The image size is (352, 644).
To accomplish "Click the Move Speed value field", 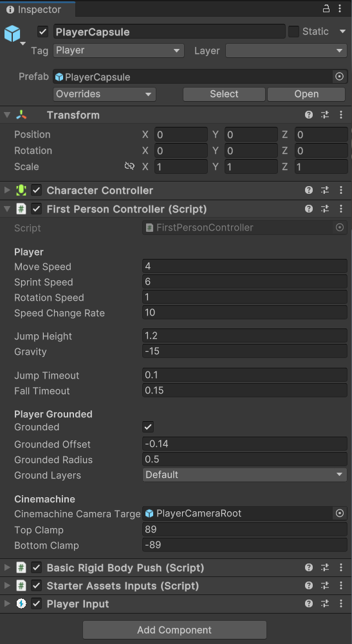I will 245,267.
